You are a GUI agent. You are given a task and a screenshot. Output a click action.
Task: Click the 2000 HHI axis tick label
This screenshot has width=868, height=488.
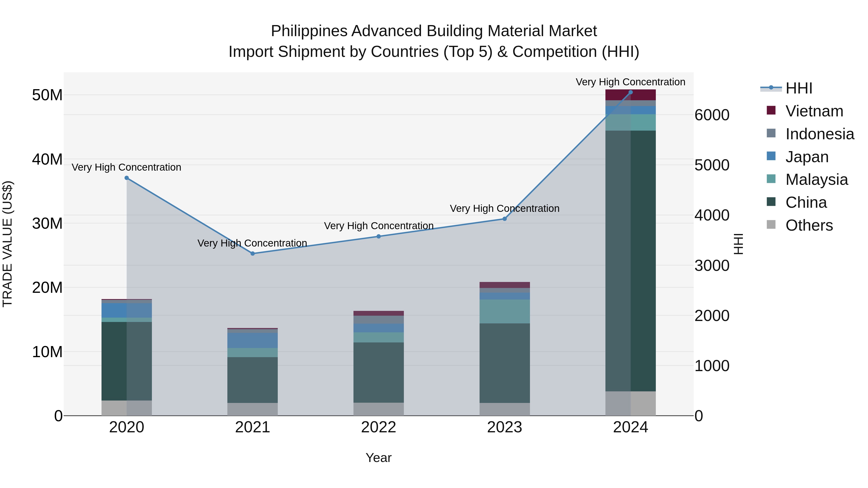click(x=712, y=315)
